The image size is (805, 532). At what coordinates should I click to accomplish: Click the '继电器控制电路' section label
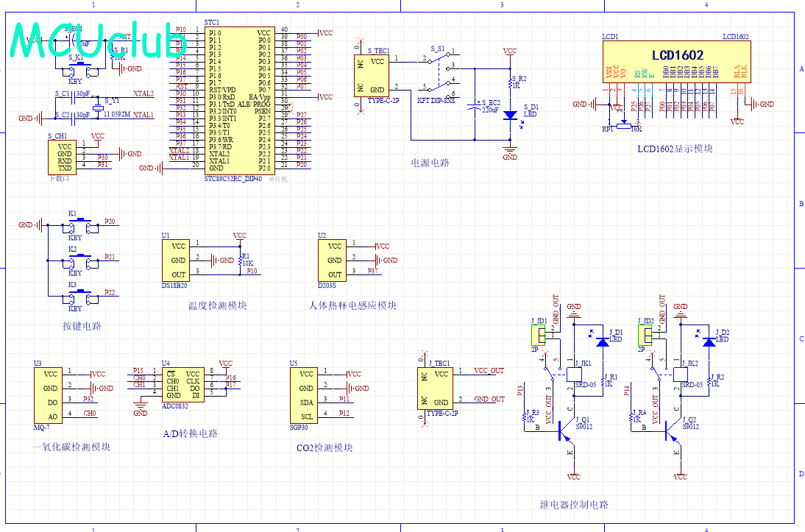tap(574, 505)
